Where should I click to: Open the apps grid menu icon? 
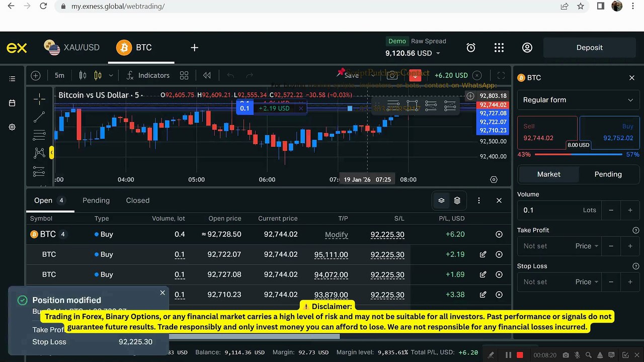click(499, 48)
